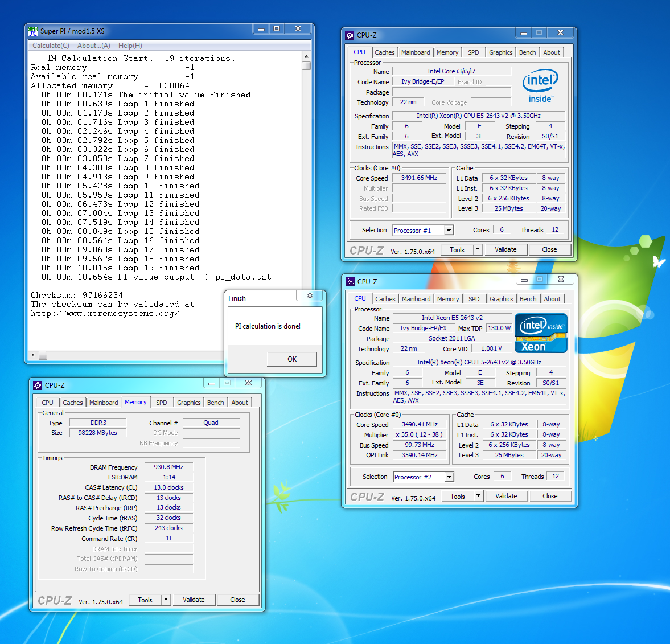Expand Tools dropdown arrow in Memory CPU-Z window

click(166, 600)
